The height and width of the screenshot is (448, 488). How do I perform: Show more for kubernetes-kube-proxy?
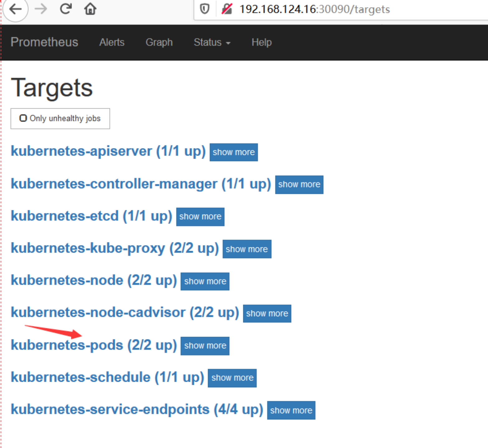click(x=247, y=249)
